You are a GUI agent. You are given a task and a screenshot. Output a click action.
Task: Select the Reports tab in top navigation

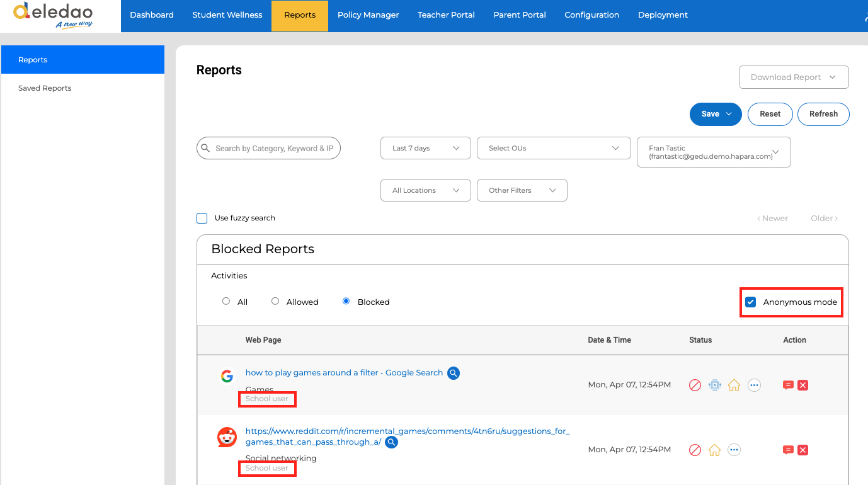tap(300, 16)
